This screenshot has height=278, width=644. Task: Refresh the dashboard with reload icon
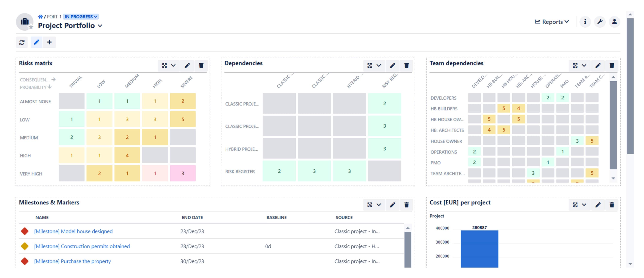(22, 42)
